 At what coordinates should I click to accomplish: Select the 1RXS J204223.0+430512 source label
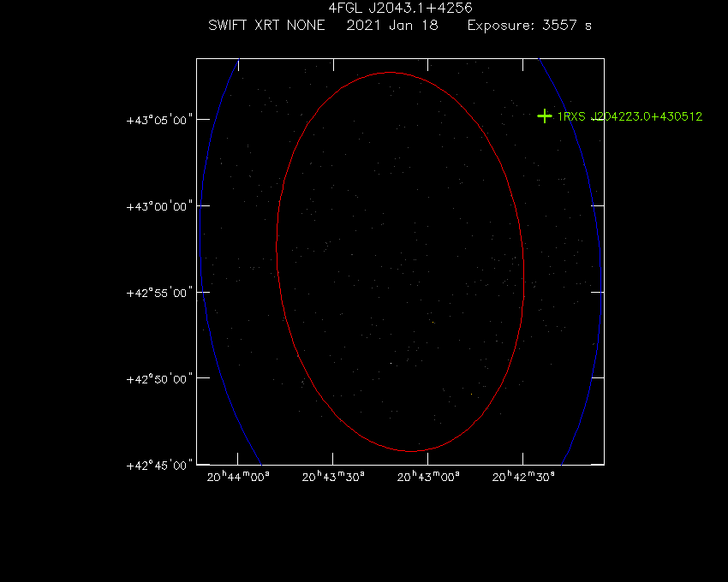tap(630, 116)
